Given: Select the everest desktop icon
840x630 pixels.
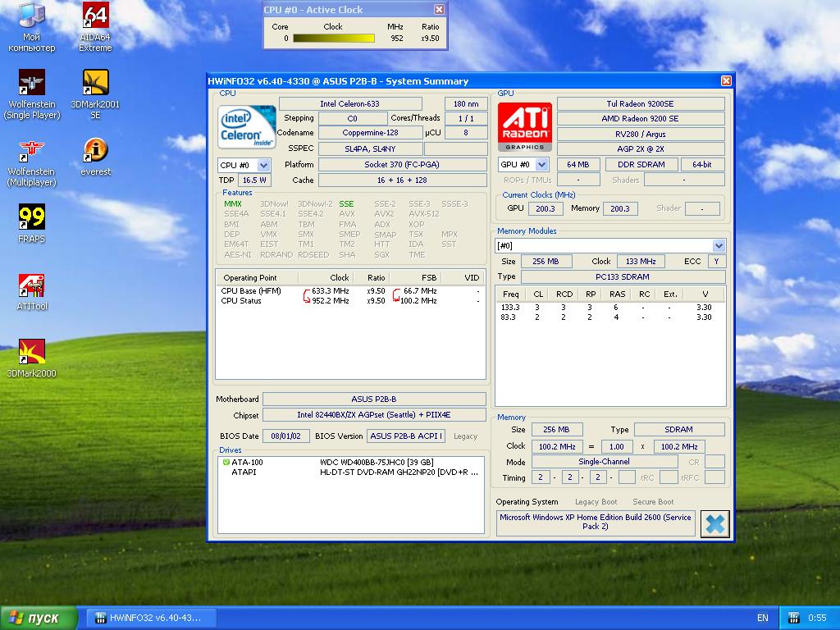Looking at the screenshot, I should pos(95,157).
